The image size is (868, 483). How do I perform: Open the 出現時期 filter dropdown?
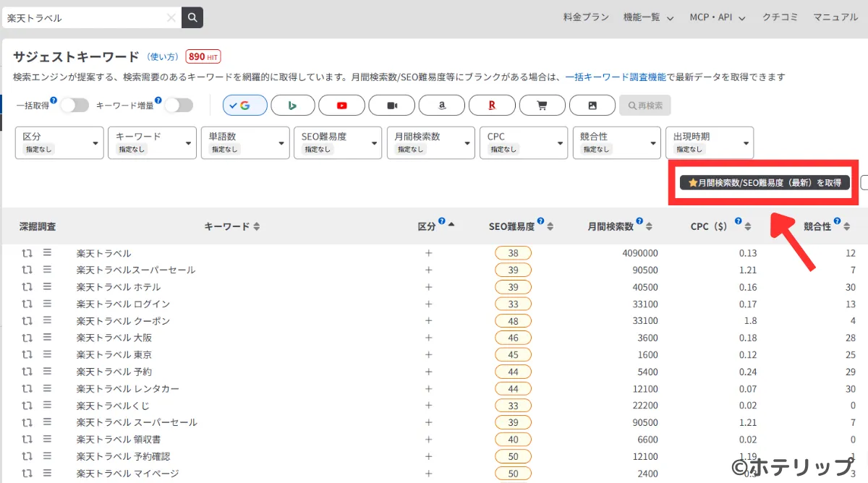click(710, 142)
